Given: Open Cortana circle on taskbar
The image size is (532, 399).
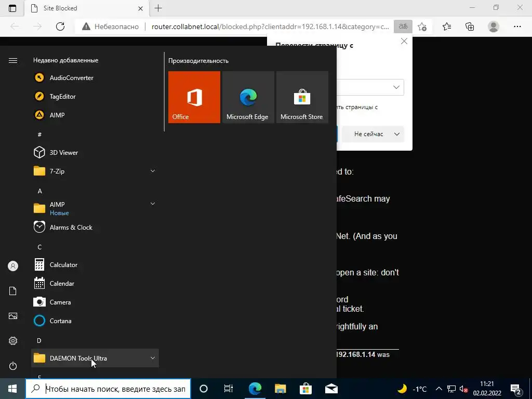Looking at the screenshot, I should (x=204, y=389).
